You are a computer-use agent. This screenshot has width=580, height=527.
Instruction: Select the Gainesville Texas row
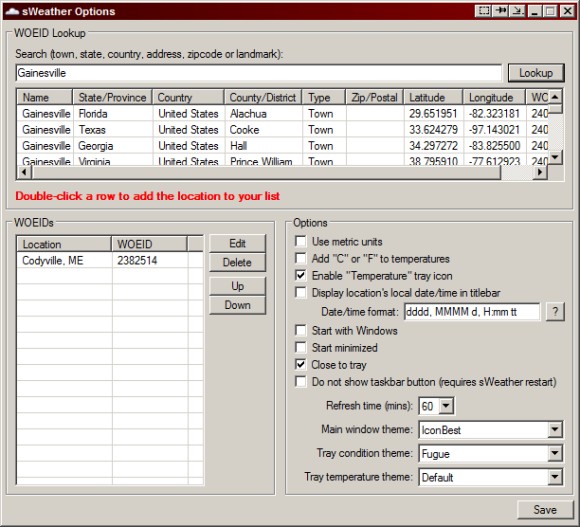pyautogui.click(x=283, y=130)
